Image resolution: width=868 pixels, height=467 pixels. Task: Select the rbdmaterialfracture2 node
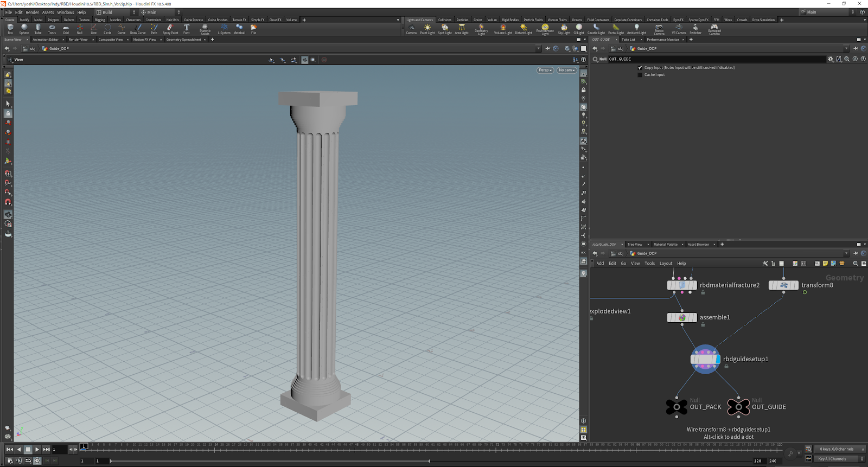pos(682,285)
